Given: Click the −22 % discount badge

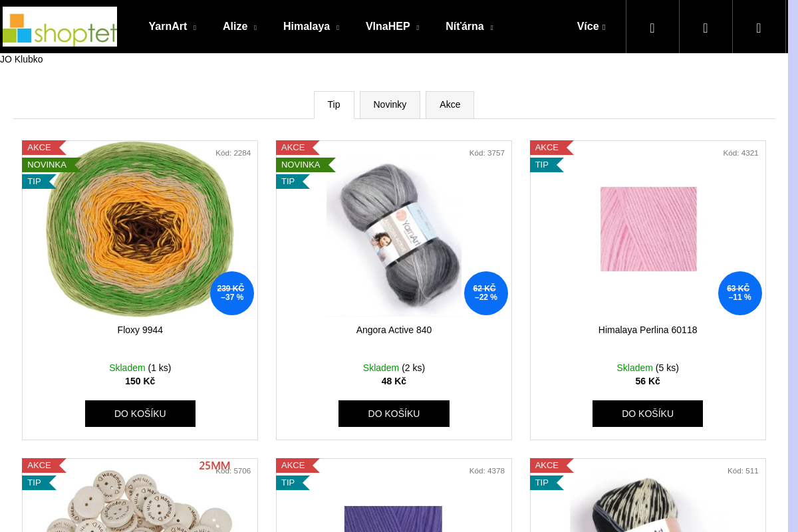Looking at the screenshot, I should (x=486, y=293).
